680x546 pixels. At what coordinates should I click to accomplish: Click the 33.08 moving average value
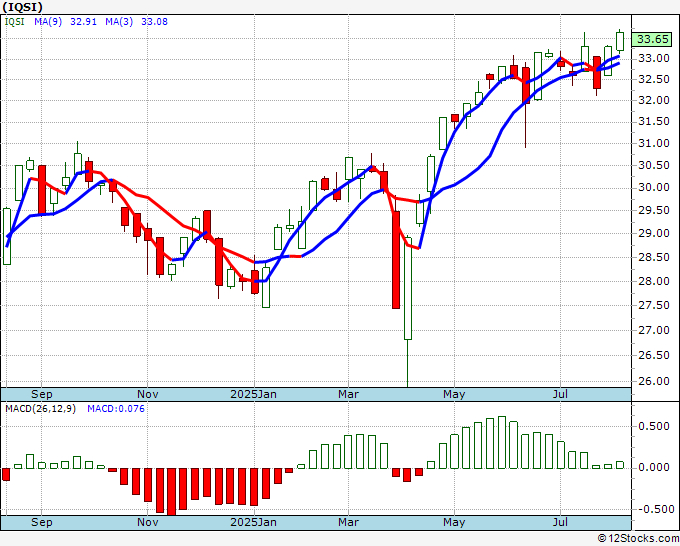154,22
